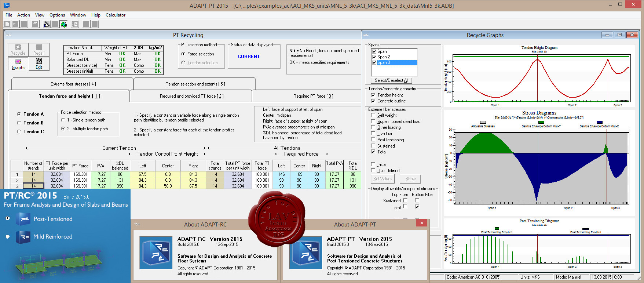Enable Self weight stresses
The width and height of the screenshot is (644, 283).
373,115
